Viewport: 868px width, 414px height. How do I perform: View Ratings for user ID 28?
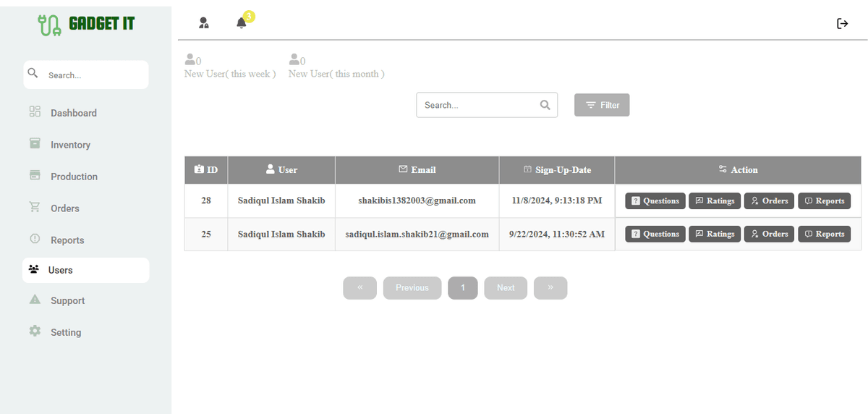click(715, 200)
